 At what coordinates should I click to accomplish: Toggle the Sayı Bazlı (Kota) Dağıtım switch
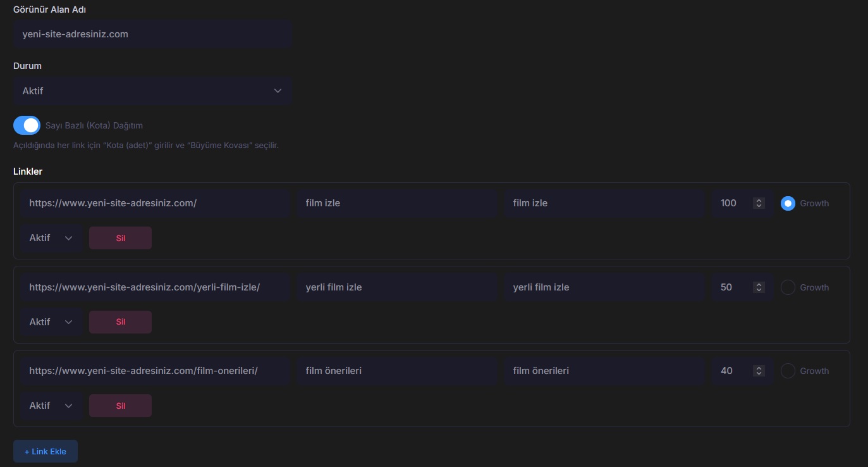coord(27,125)
